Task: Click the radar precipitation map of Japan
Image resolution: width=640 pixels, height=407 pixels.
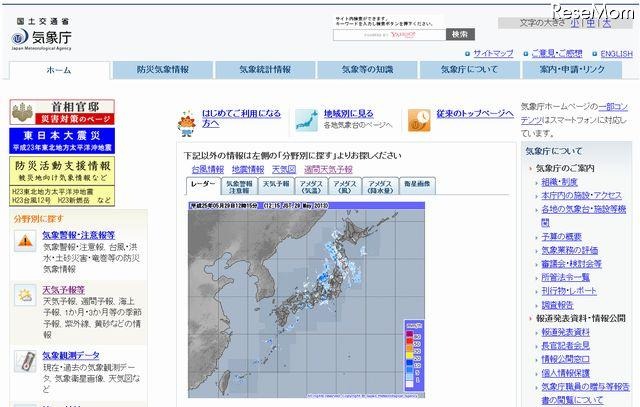Action: coord(306,300)
